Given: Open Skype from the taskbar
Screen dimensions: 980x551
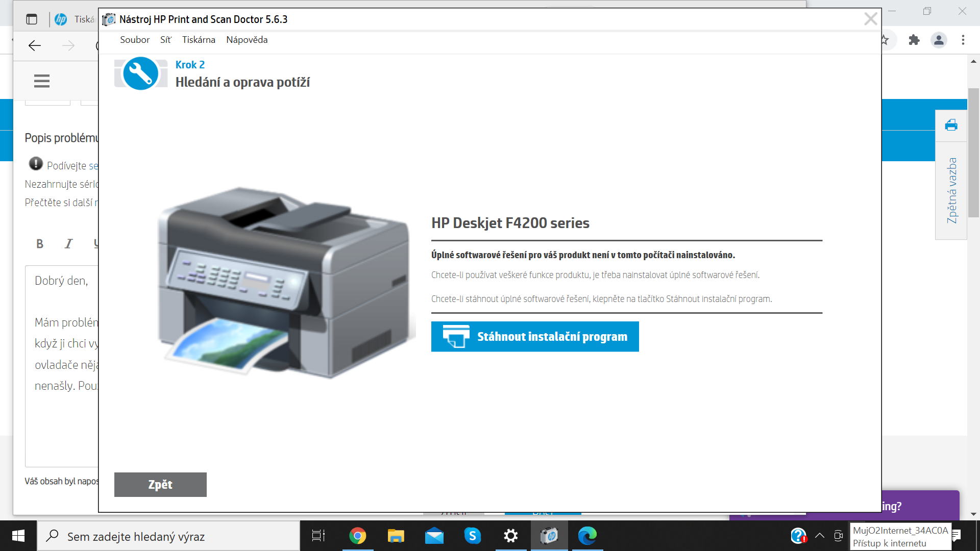Looking at the screenshot, I should 473,536.
